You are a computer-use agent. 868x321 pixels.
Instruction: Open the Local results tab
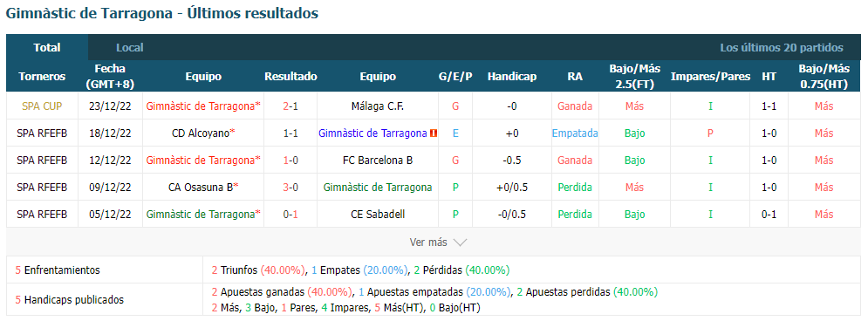click(129, 48)
